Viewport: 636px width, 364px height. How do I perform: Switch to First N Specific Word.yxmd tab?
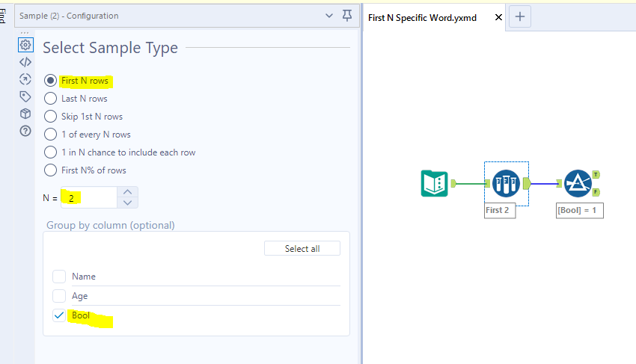422,17
